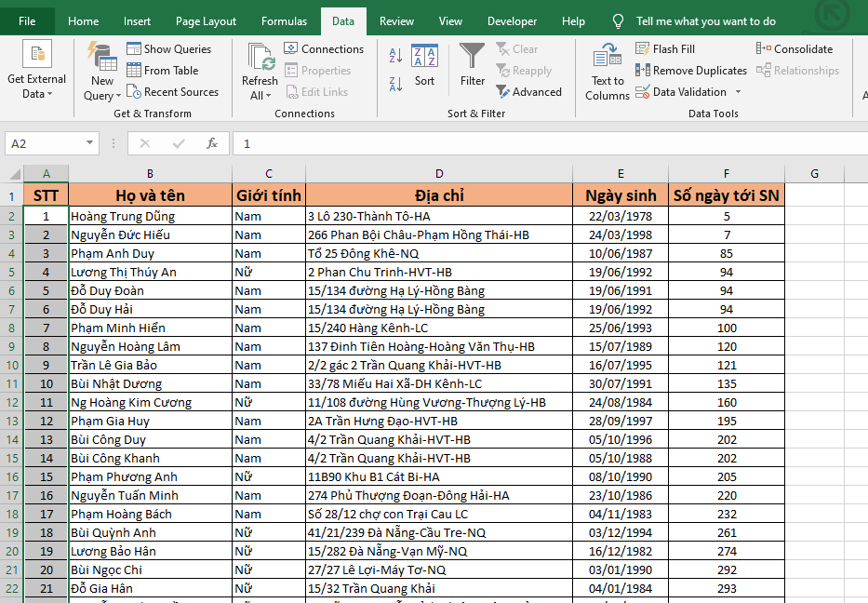This screenshot has height=603, width=868.
Task: Switch to the Page Layout tab
Action: coord(206,21)
